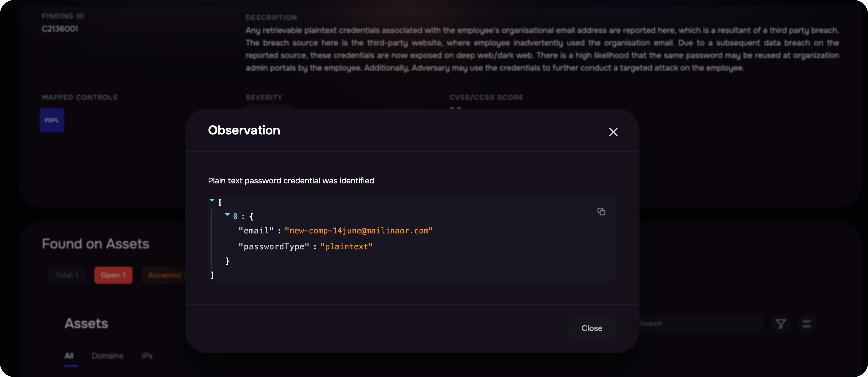The image size is (868, 377).
Task: Click the Observation dialog title
Action: [244, 130]
